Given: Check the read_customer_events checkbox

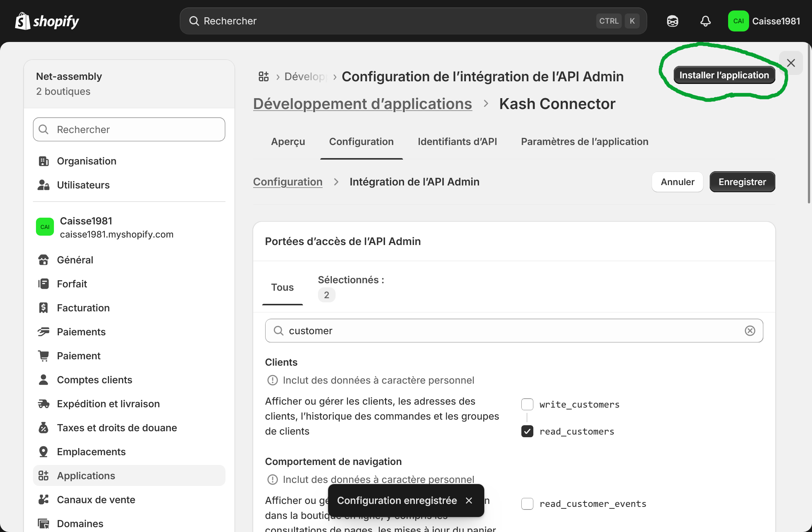Looking at the screenshot, I should point(527,504).
